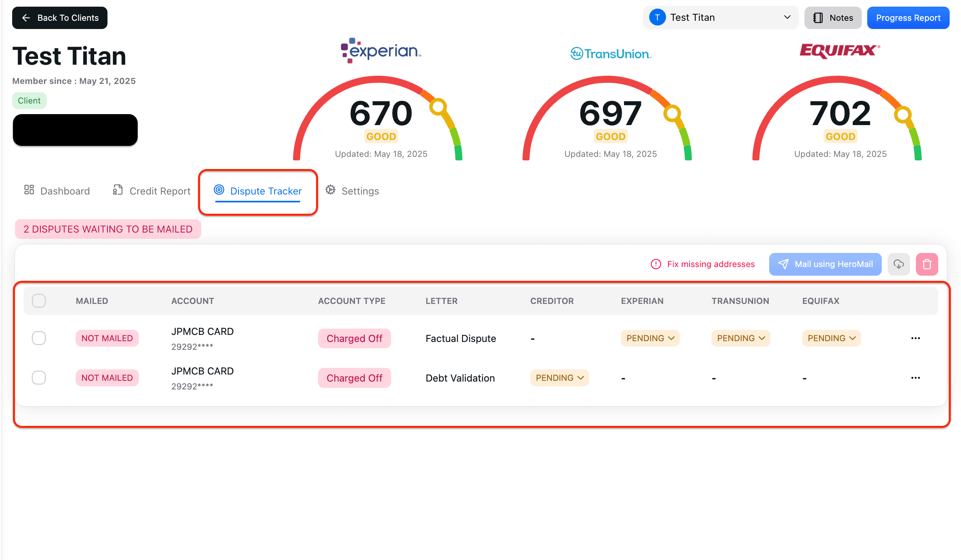Open more options for Factual Dispute row

(915, 338)
